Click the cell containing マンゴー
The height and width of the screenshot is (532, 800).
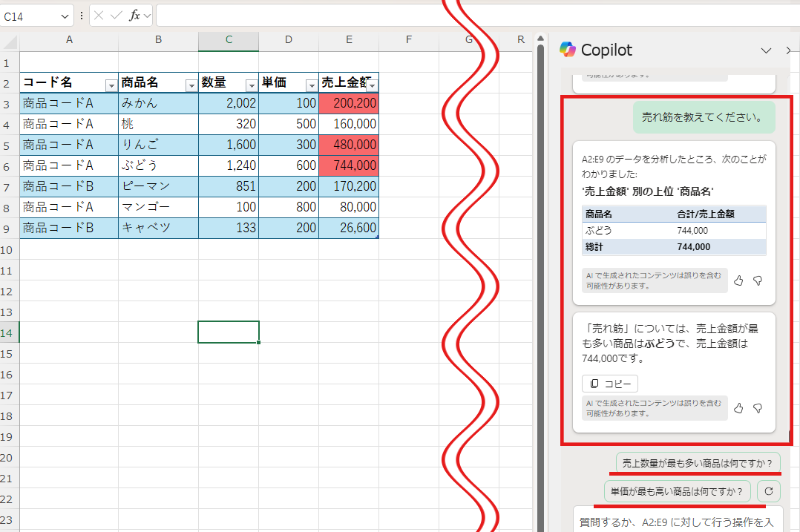pyautogui.click(x=158, y=207)
